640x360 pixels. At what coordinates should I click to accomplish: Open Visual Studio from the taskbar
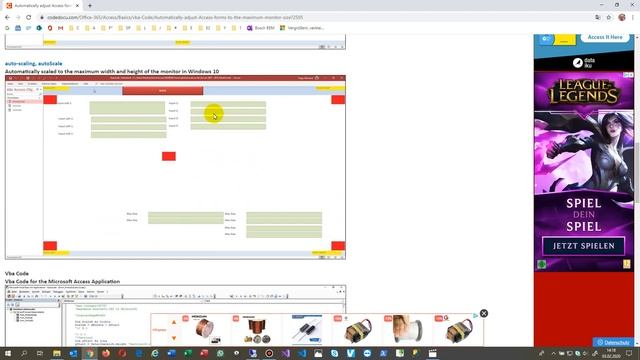pyautogui.click(x=285, y=353)
